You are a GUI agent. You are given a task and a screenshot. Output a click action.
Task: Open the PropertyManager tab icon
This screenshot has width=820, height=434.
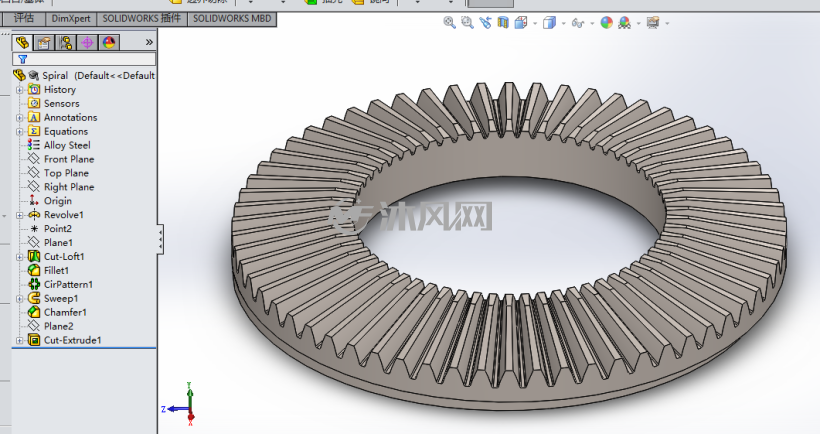[x=44, y=42]
